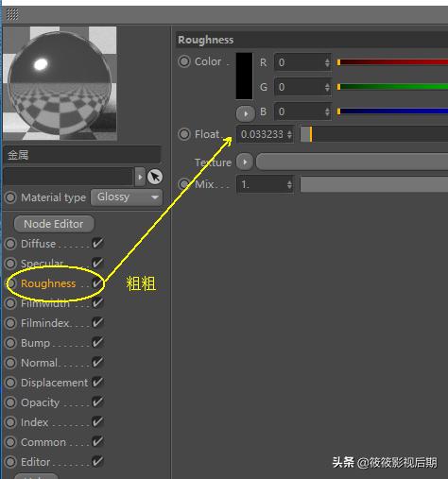Toggle the Roughness checkbox
This screenshot has width=448, height=479.
(x=97, y=282)
